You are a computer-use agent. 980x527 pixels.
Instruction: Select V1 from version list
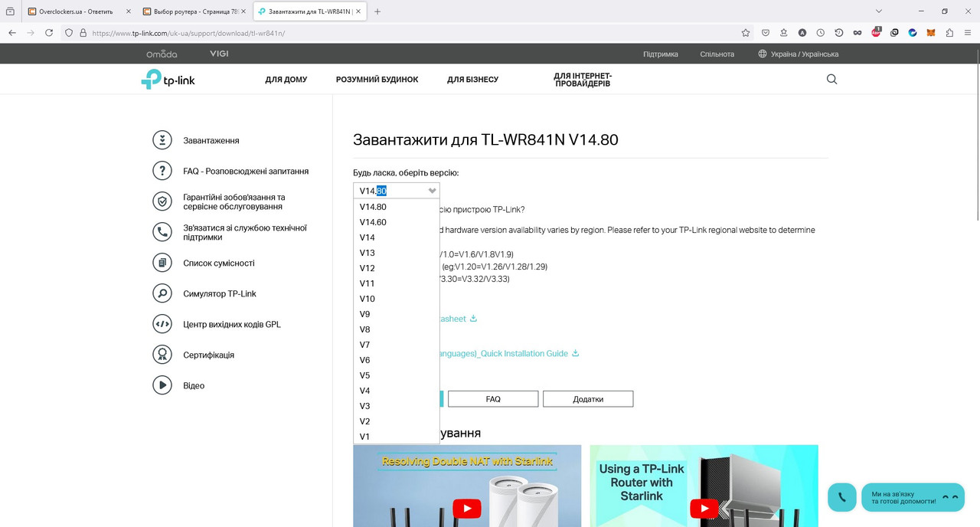397,437
